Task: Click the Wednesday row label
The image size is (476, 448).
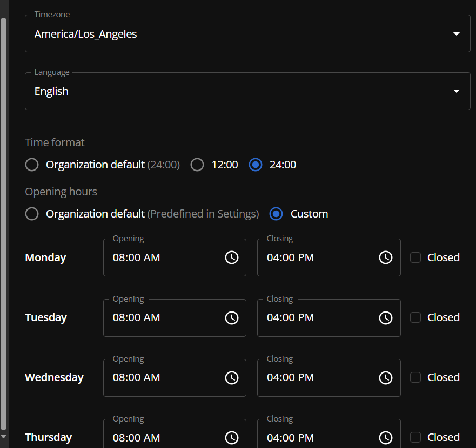Action: click(55, 378)
